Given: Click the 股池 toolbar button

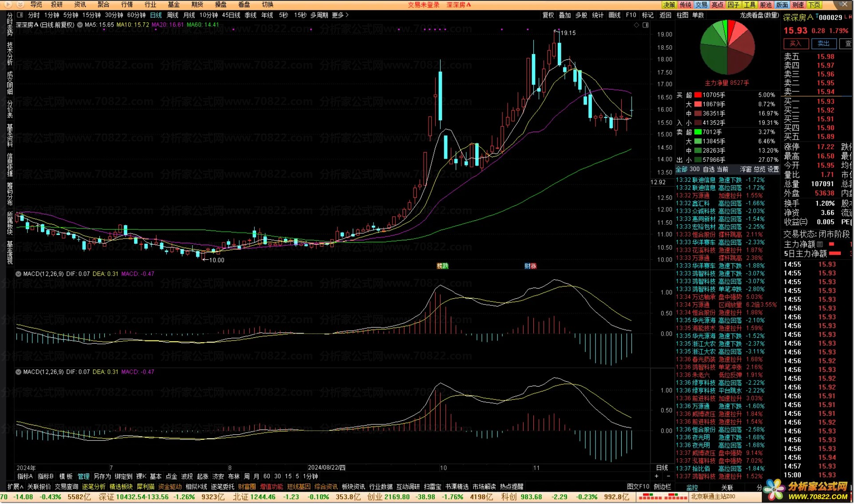Looking at the screenshot, I should (x=767, y=5).
